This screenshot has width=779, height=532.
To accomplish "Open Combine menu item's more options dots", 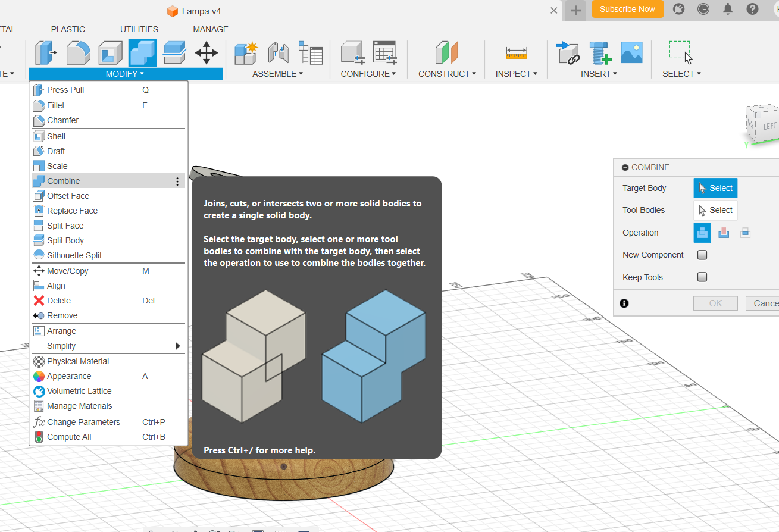I will point(177,181).
